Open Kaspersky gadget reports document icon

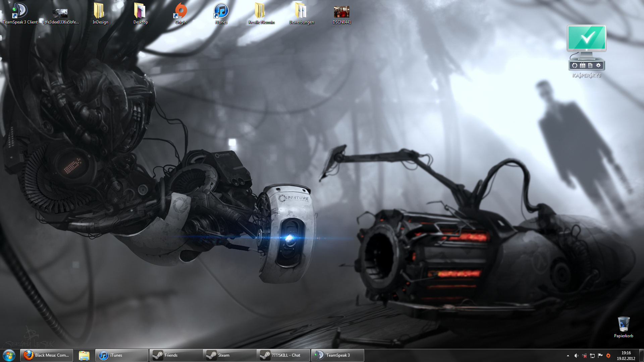point(590,66)
